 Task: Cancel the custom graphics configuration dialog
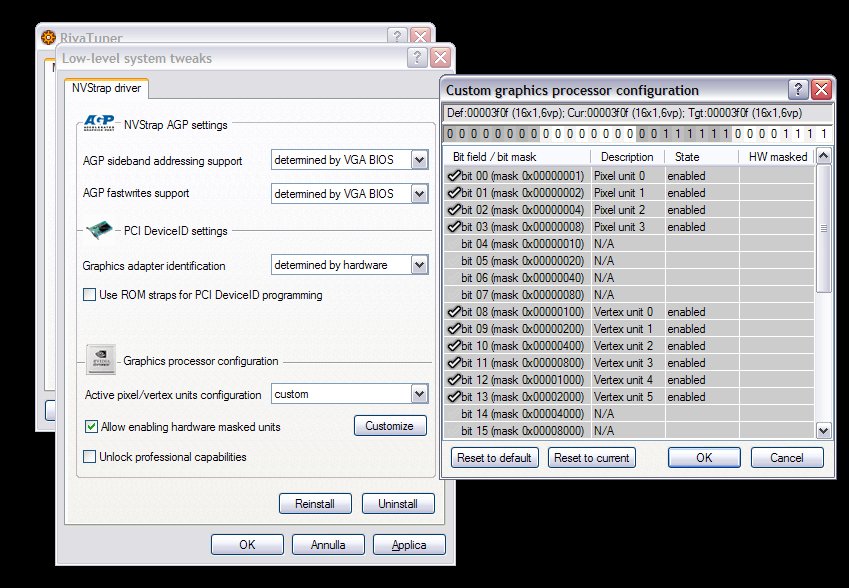click(787, 458)
